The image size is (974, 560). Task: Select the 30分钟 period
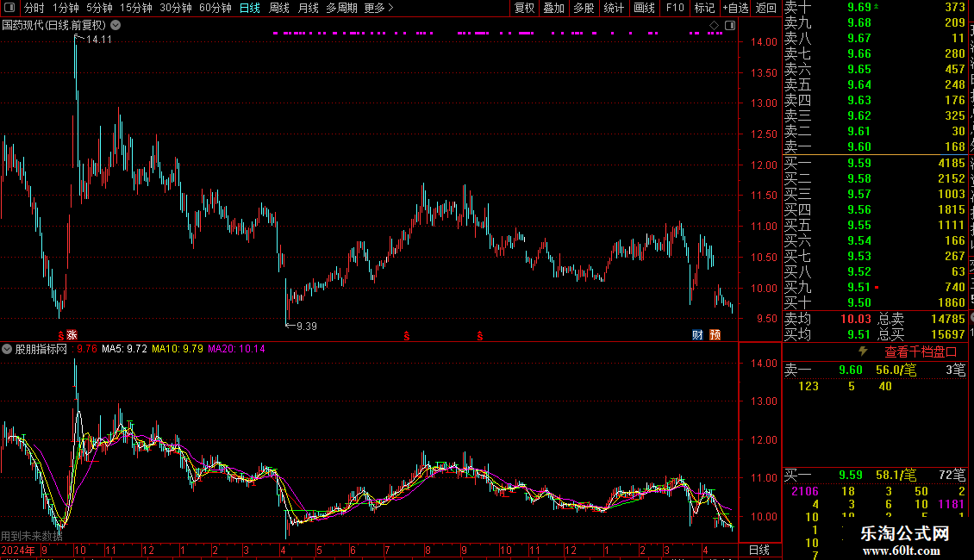point(175,8)
